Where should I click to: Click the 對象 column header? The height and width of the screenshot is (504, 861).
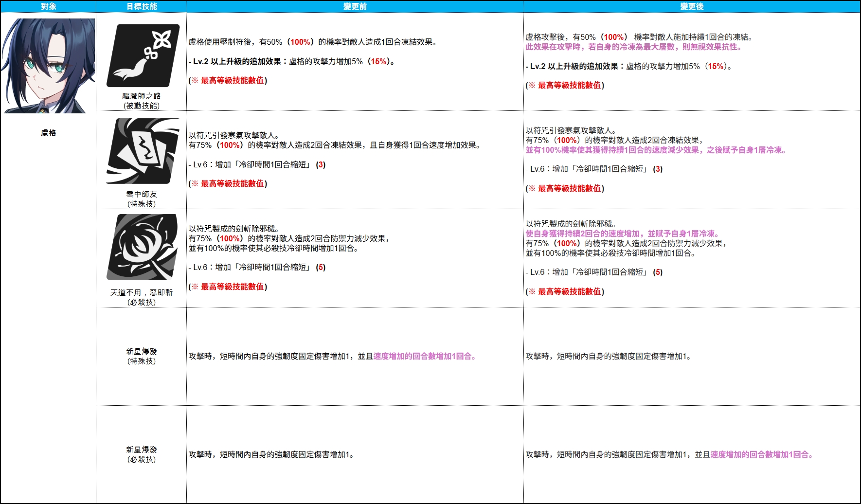[48, 6]
